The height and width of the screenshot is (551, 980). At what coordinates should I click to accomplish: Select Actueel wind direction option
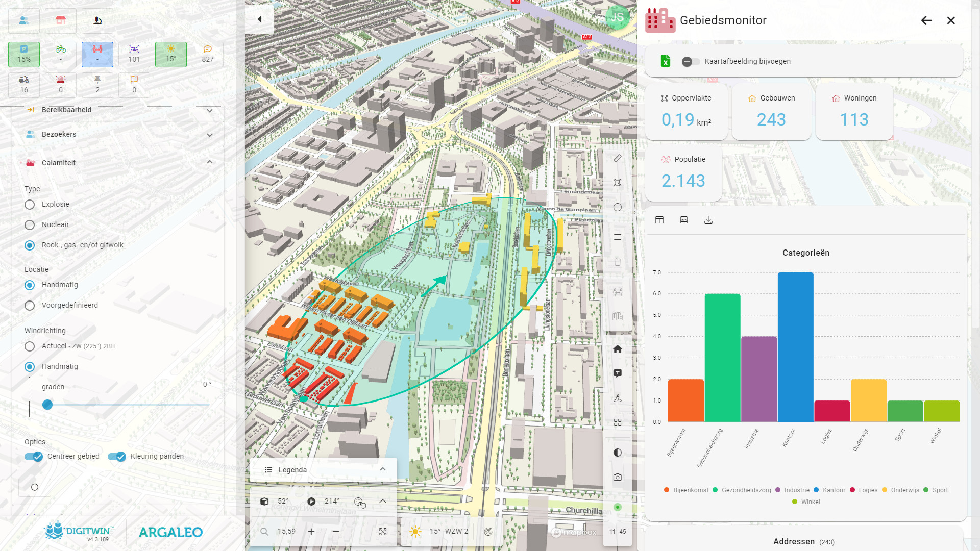30,346
